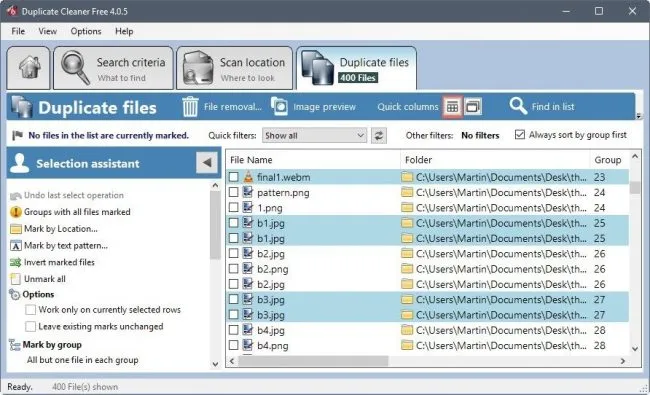Click Mark by Location...
The image size is (650, 395).
[61, 229]
